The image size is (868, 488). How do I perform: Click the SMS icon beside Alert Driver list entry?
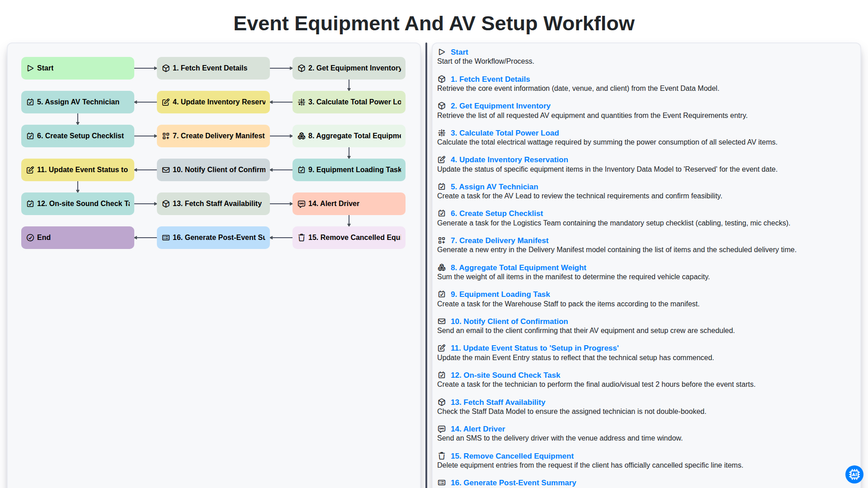[x=442, y=429]
